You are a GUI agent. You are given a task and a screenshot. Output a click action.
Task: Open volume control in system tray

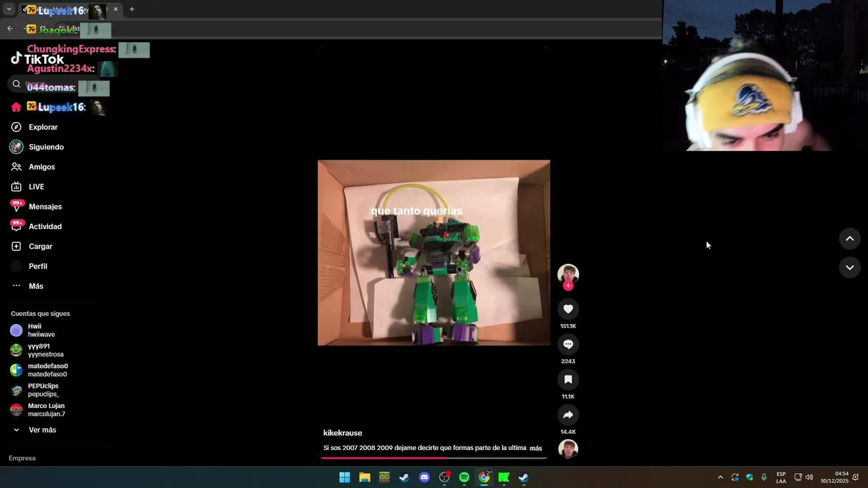[x=809, y=477]
